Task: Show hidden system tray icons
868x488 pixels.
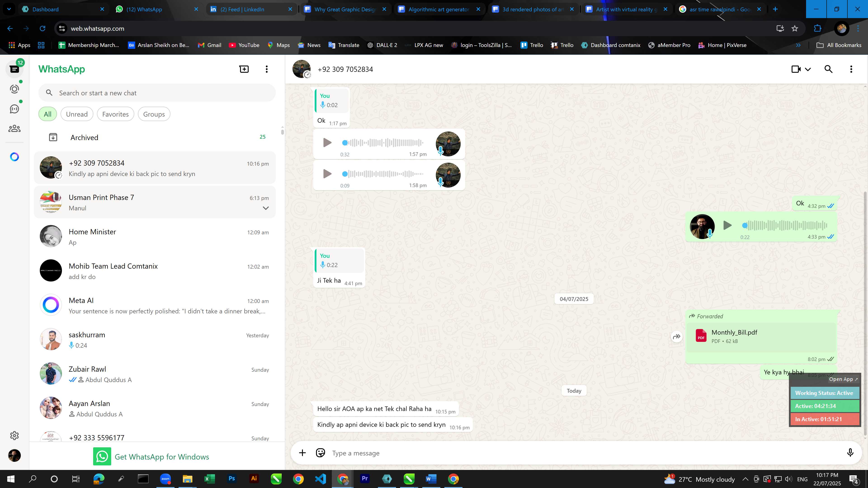Action: point(745,479)
